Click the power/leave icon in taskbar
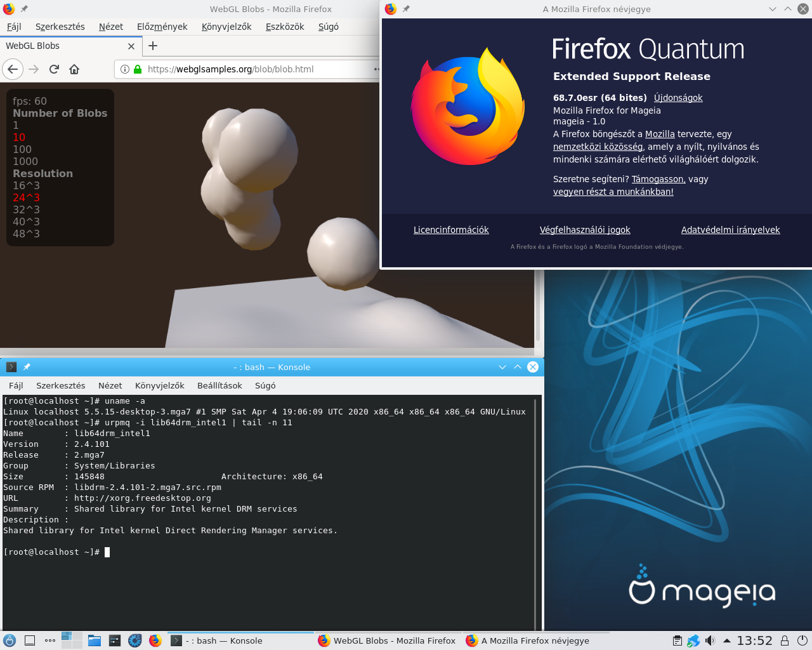This screenshot has height=650, width=812. point(802,640)
